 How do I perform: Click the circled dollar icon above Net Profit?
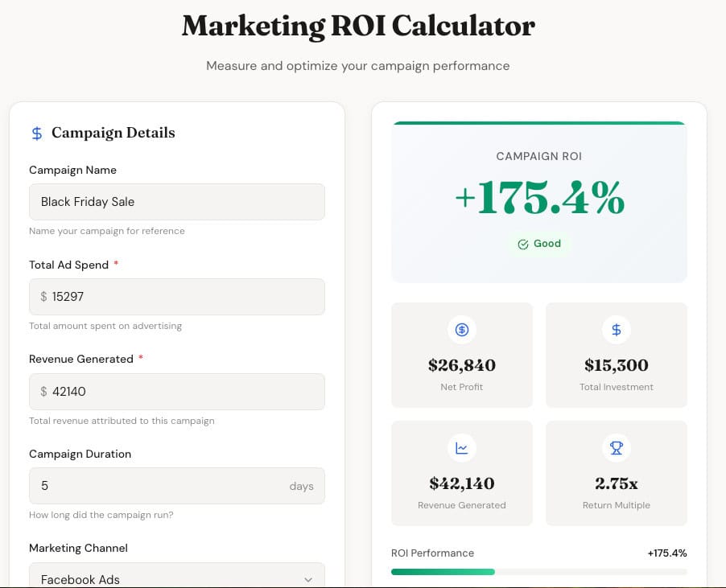click(461, 330)
